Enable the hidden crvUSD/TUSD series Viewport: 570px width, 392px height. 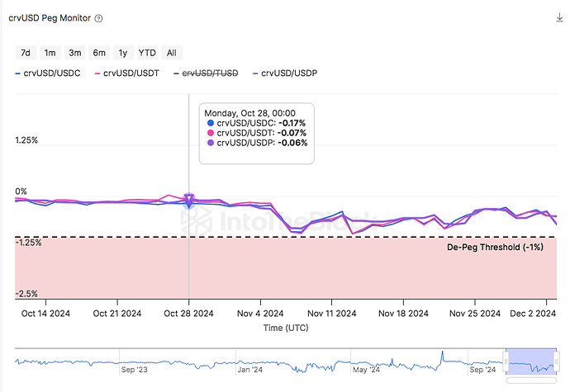point(207,73)
